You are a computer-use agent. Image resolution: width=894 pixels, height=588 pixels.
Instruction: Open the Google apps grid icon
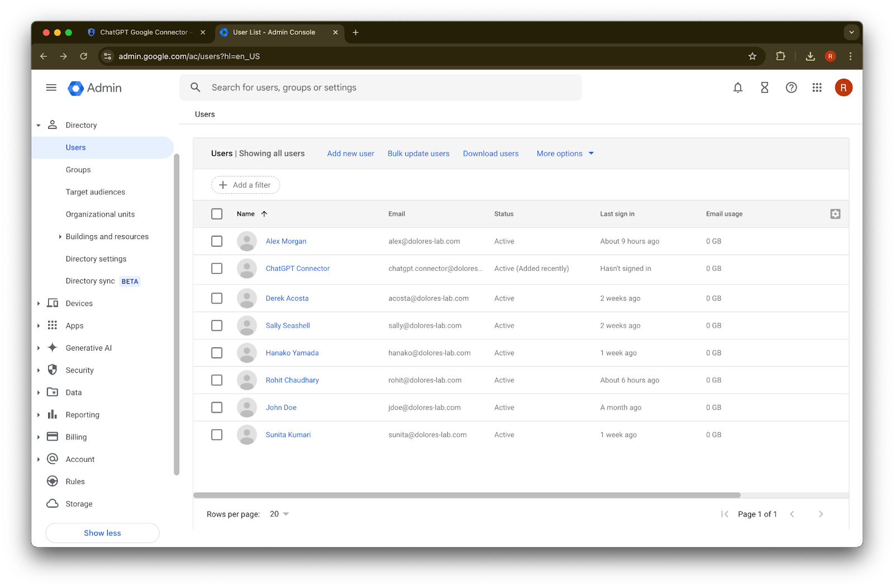[x=817, y=88]
